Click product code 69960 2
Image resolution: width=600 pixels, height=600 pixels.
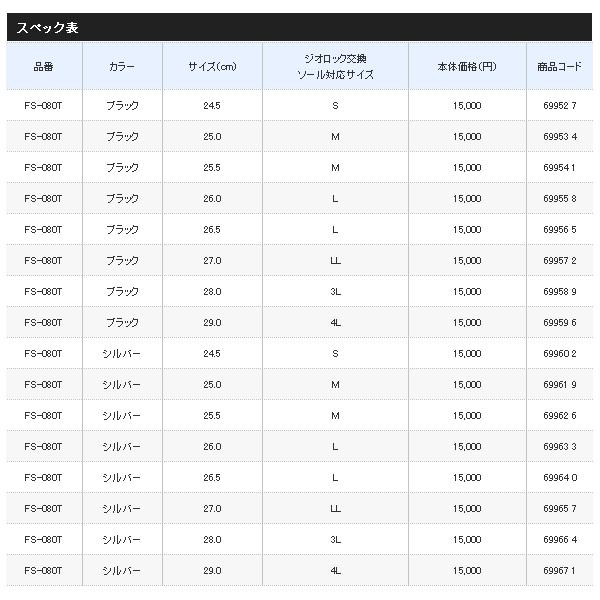[560, 353]
